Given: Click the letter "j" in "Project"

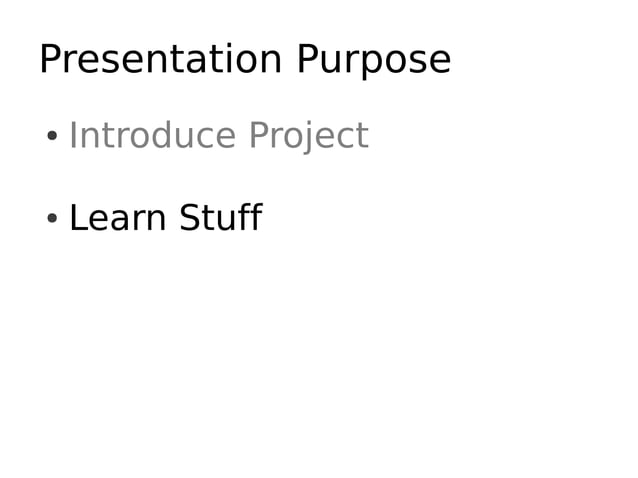Looking at the screenshot, I should click(x=310, y=138).
